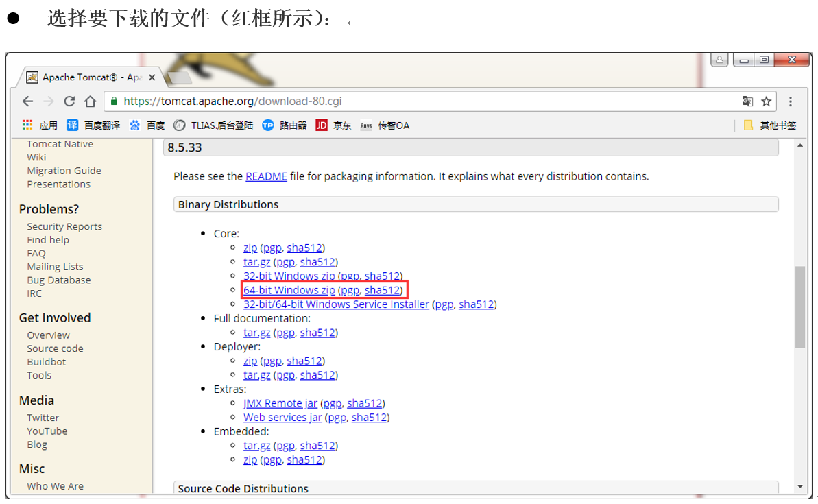Open sha512 link for 64-bit Windows zip
The image size is (818, 504).
pyautogui.click(x=383, y=290)
